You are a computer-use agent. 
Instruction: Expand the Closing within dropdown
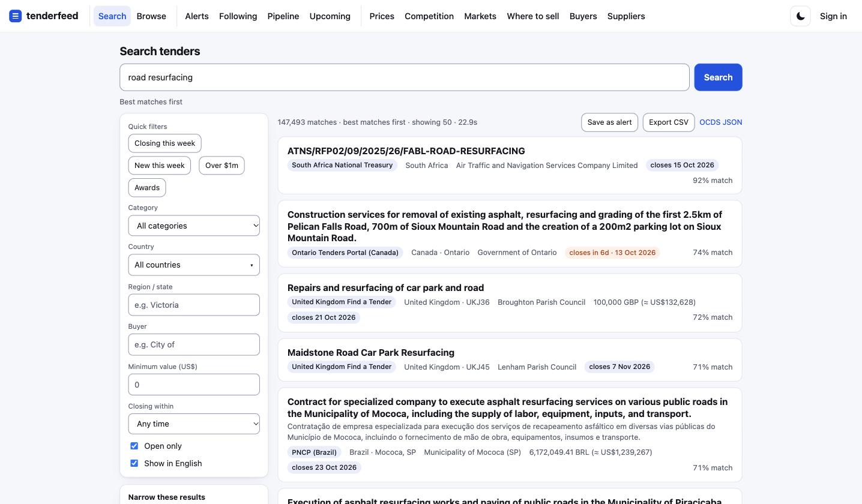tap(194, 424)
